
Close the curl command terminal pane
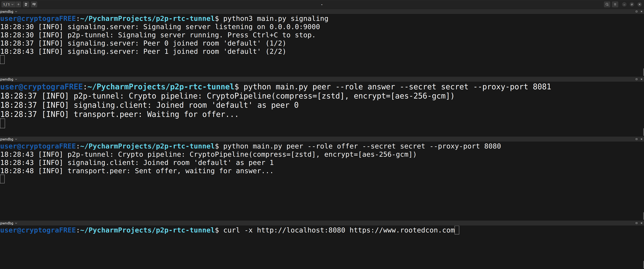pos(641,223)
